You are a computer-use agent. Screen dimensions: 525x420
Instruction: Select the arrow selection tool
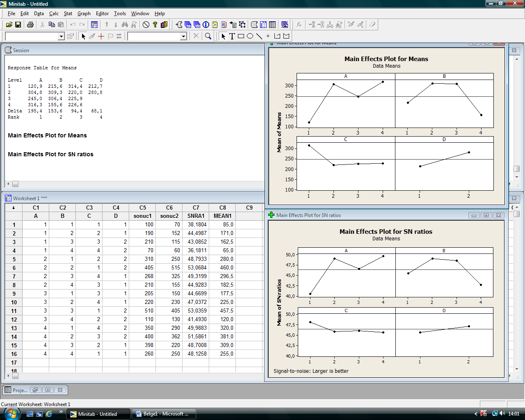pos(223,36)
